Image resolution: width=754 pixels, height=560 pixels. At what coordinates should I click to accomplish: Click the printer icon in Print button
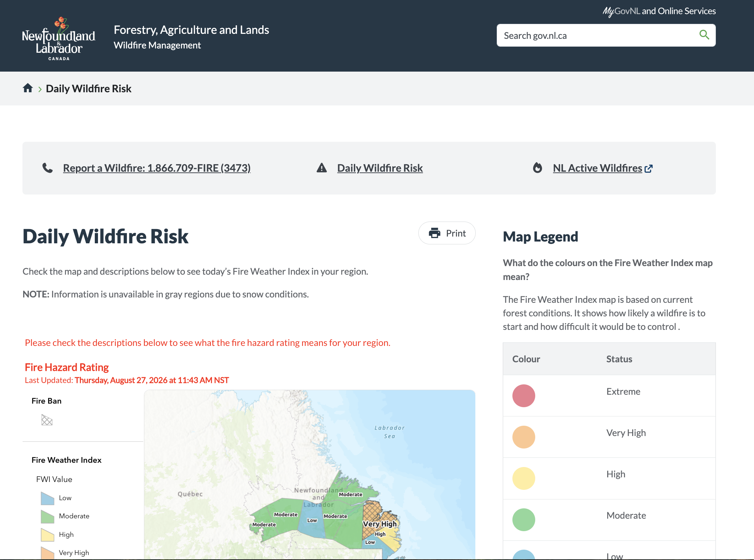[435, 233]
